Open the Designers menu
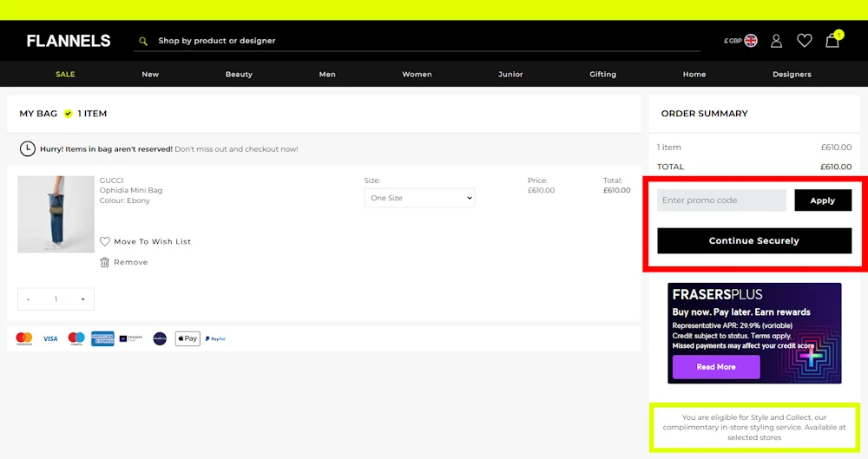Screen dimensions: 868x459 [x=792, y=75]
